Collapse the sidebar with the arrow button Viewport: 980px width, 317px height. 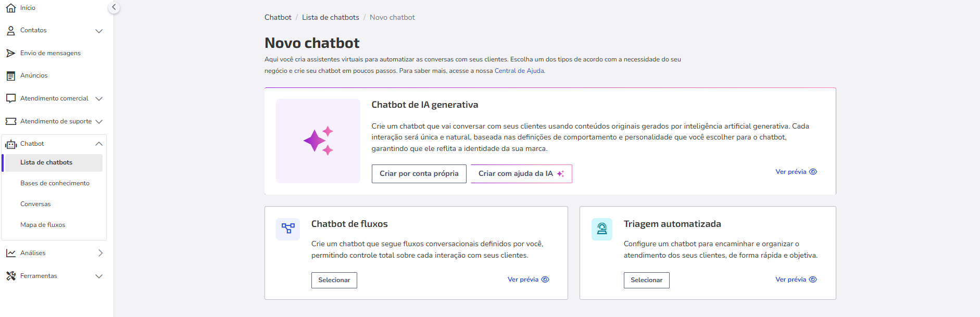click(114, 7)
